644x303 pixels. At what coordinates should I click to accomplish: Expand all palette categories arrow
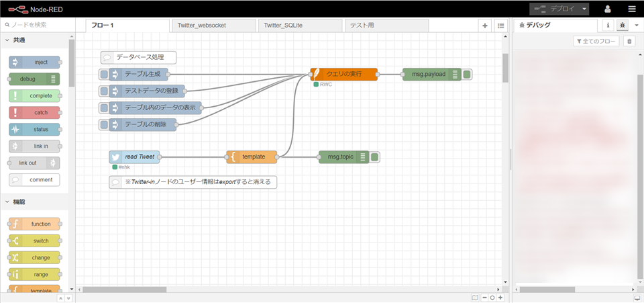tap(68, 299)
